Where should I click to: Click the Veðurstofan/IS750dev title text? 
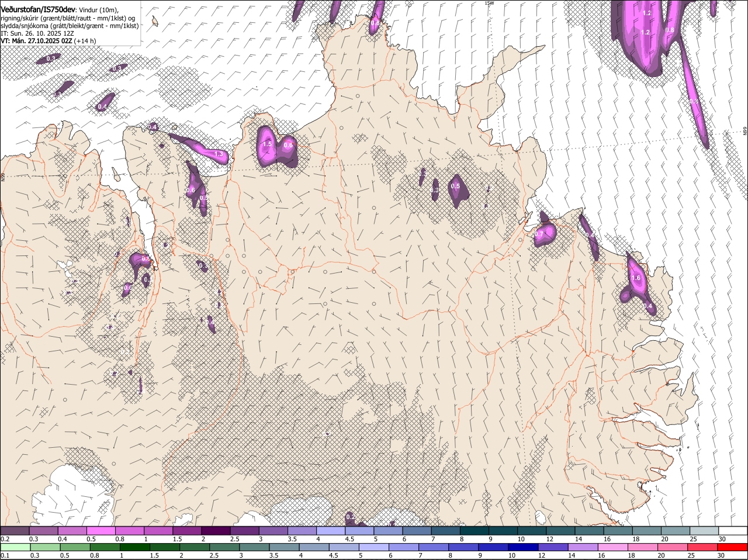38,10
